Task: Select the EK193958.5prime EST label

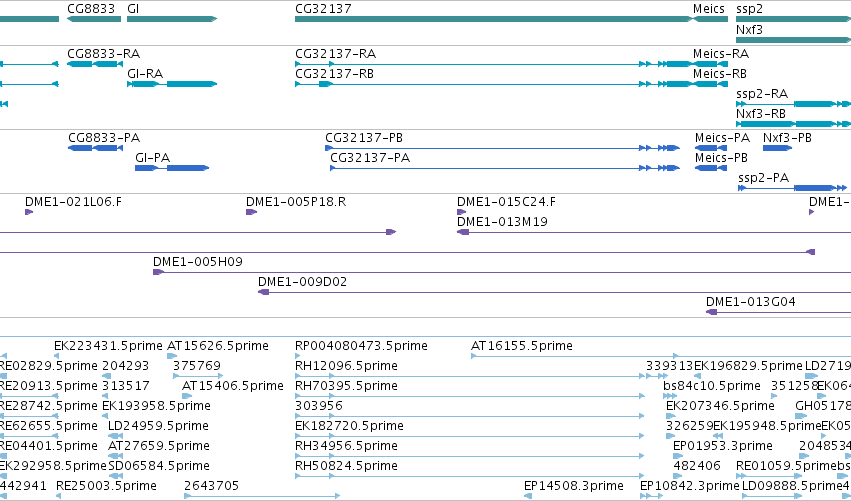Action: point(156,407)
